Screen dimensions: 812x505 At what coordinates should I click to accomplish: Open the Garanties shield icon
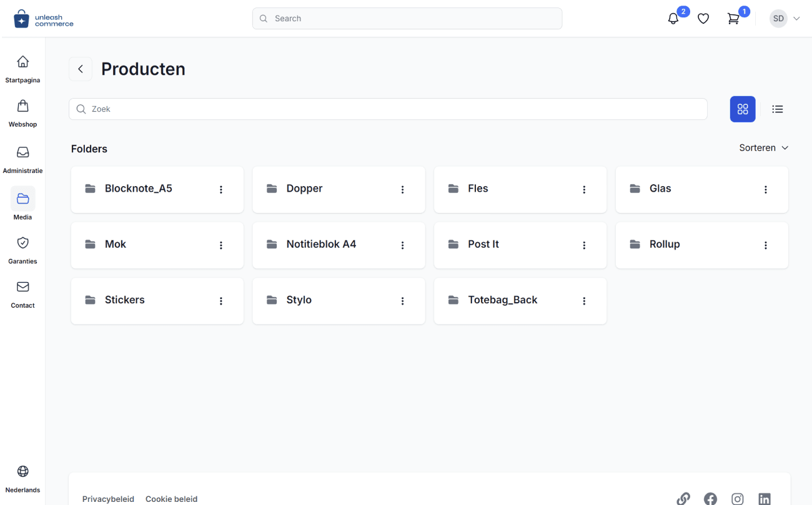click(x=22, y=242)
